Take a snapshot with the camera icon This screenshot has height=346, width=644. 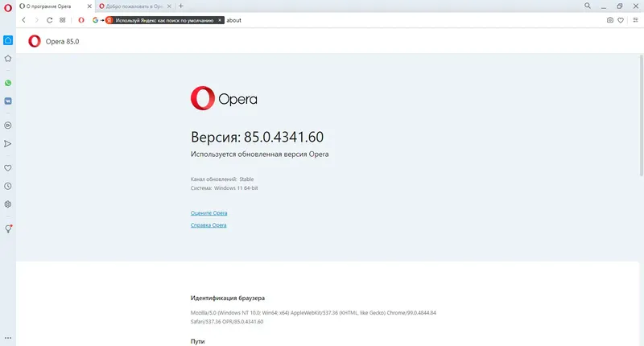click(610, 20)
